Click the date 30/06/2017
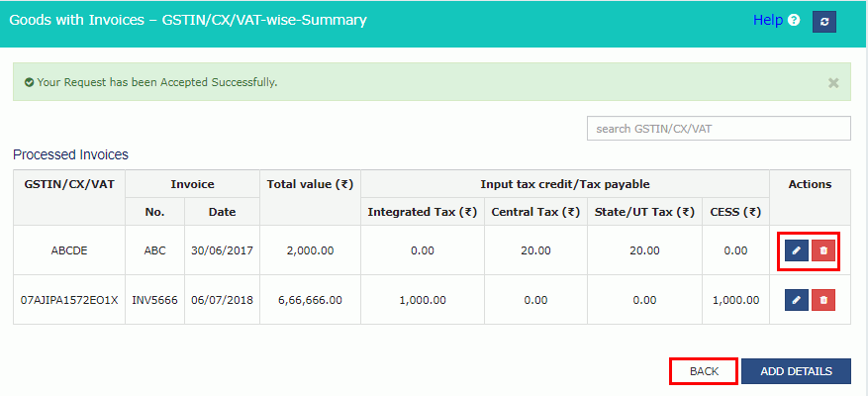Viewport: 868px width, 396px height. (x=222, y=250)
